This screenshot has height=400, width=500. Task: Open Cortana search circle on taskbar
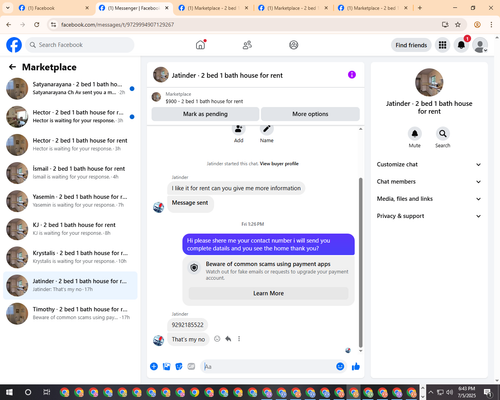[28, 392]
